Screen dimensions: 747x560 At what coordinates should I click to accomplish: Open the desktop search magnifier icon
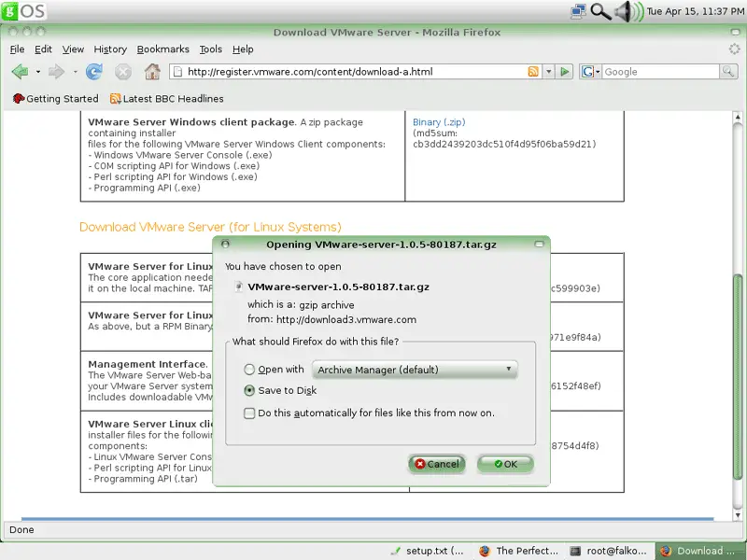[x=600, y=11]
